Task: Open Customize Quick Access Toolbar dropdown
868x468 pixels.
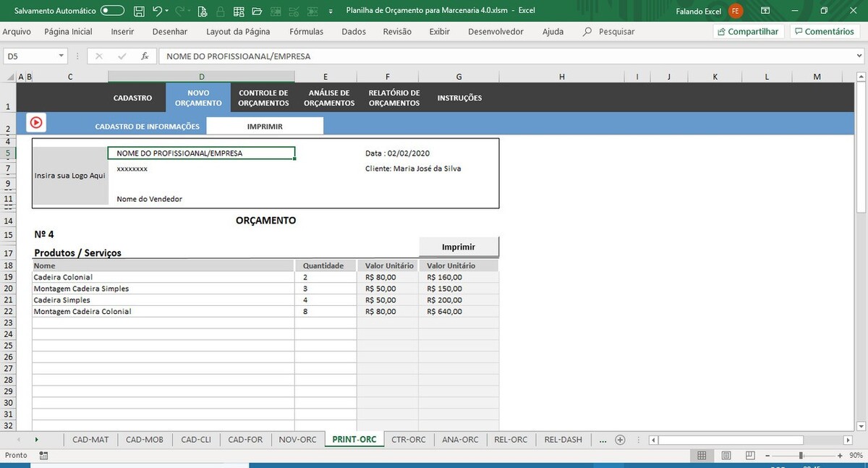Action: [x=331, y=11]
